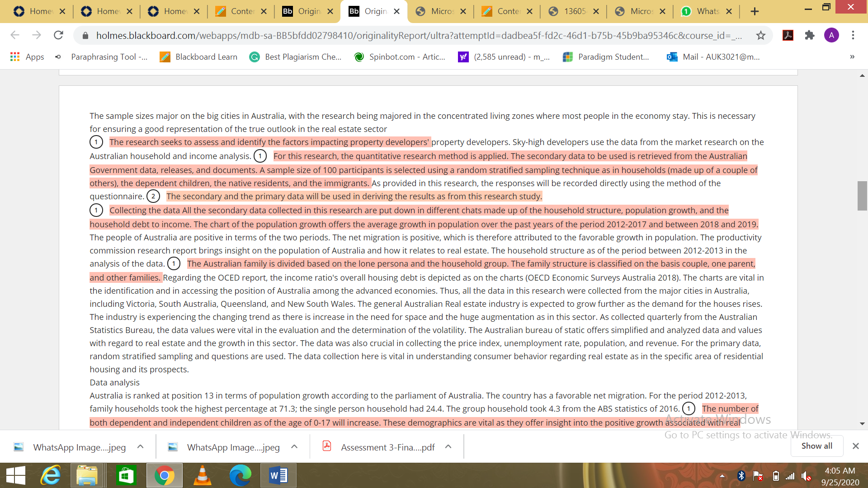Expand the bookmarks overflow chevron
This screenshot has width=868, height=488.
point(852,57)
